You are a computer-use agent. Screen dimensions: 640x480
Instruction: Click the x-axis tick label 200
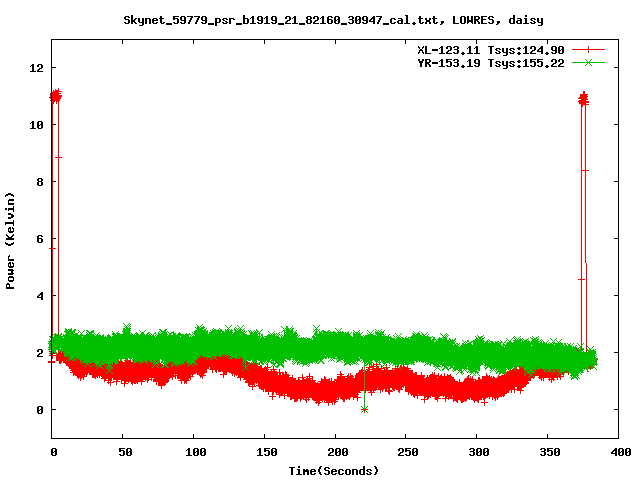tap(338, 452)
